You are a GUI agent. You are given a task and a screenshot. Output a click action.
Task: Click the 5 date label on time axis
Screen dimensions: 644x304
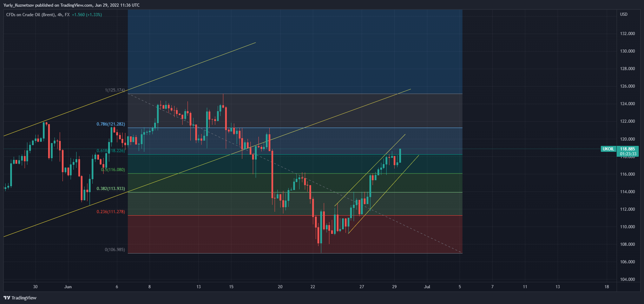point(460,287)
